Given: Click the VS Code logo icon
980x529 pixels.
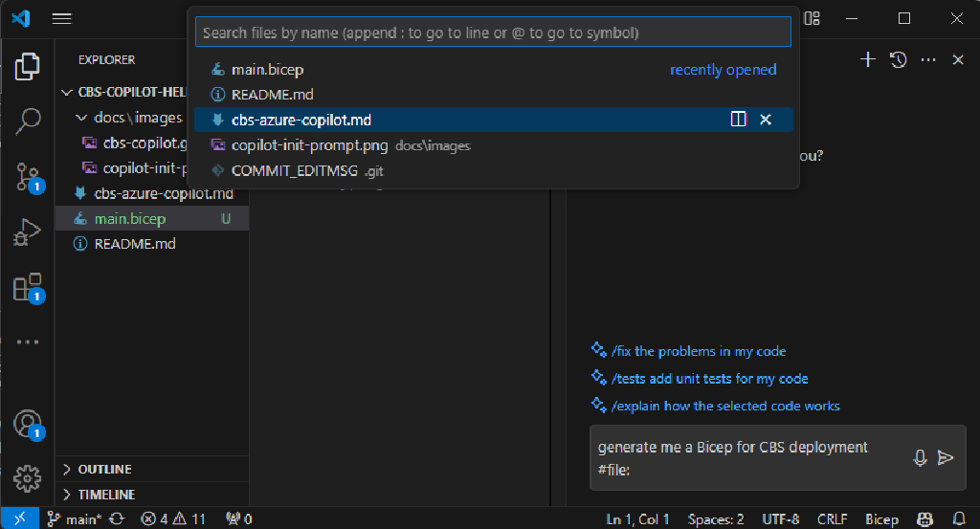Looking at the screenshot, I should tap(21, 18).
